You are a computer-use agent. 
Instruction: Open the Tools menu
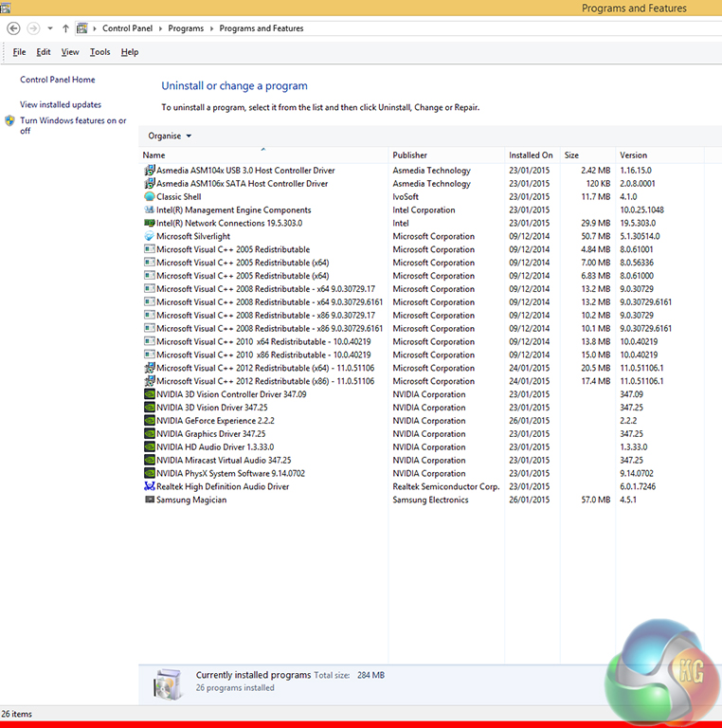pyautogui.click(x=99, y=52)
